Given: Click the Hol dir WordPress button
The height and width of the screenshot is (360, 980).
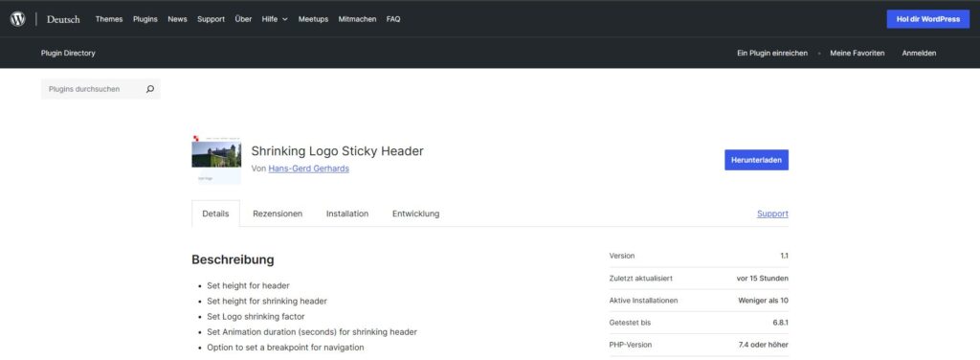Looking at the screenshot, I should click(928, 19).
